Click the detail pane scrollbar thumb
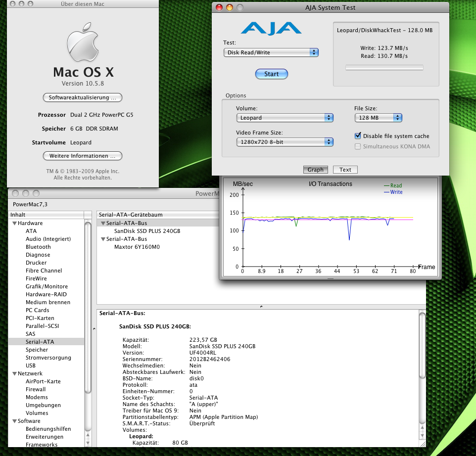The image size is (476, 456). 422,345
